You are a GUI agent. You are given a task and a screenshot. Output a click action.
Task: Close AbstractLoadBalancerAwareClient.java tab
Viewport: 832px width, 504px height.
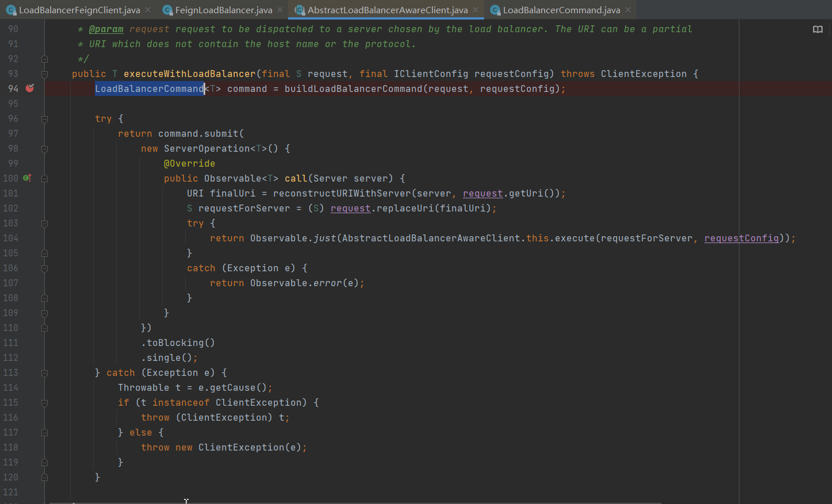(x=476, y=10)
